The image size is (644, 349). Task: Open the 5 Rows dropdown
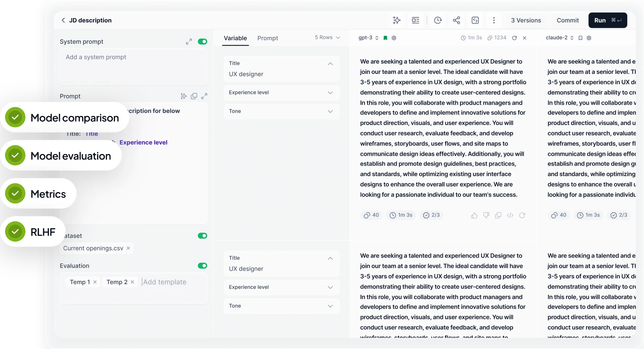click(327, 37)
